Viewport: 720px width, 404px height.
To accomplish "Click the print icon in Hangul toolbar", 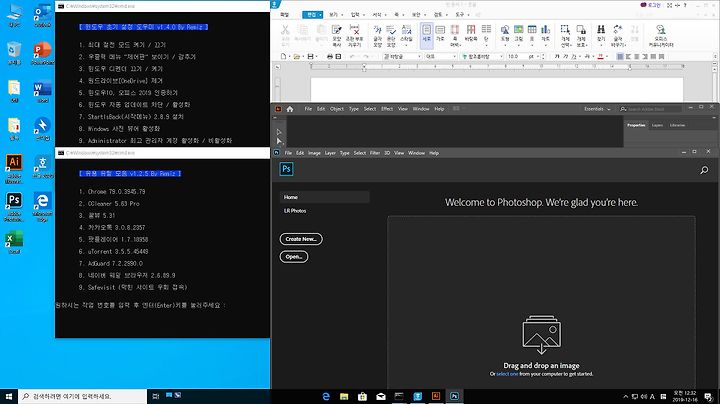I will tap(329, 56).
